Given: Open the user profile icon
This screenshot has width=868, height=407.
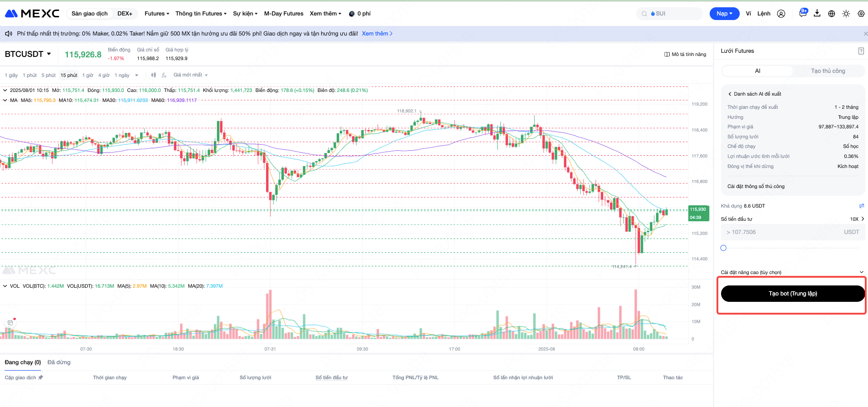Looking at the screenshot, I should pos(781,14).
